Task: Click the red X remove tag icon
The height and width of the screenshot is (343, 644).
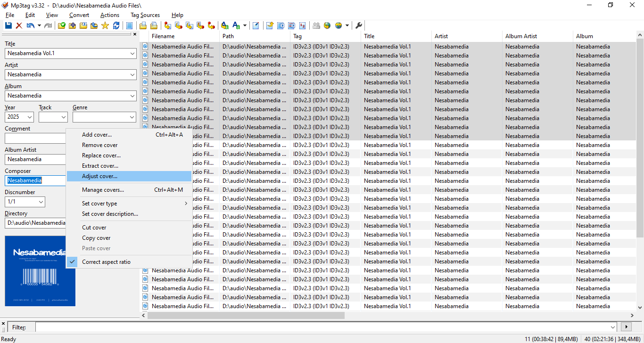Action: [x=19, y=25]
